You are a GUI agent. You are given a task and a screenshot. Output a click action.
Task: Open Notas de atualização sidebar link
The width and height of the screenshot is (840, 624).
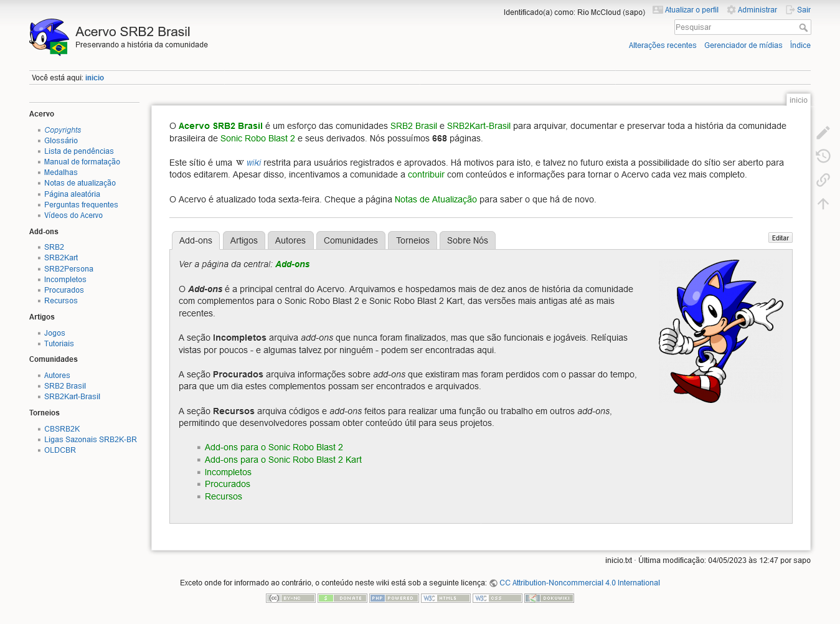80,183
